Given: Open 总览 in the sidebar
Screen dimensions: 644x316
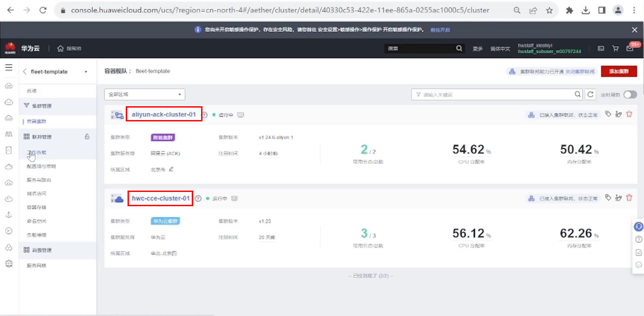Looking at the screenshot, I should tap(32, 91).
